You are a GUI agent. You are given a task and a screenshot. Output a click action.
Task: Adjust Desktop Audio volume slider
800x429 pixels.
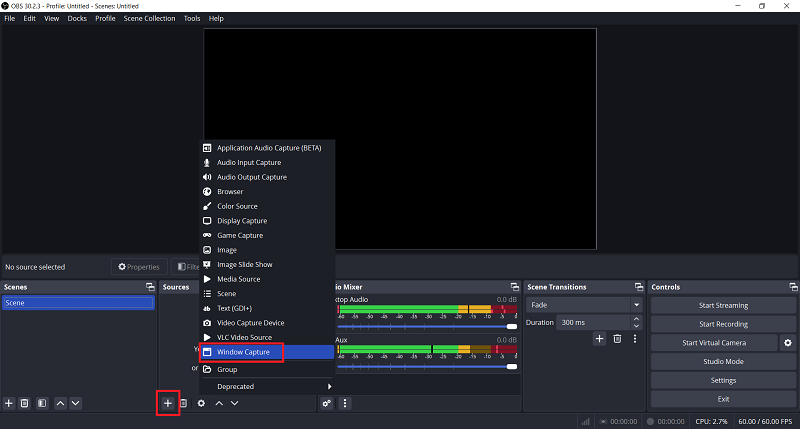point(427,326)
